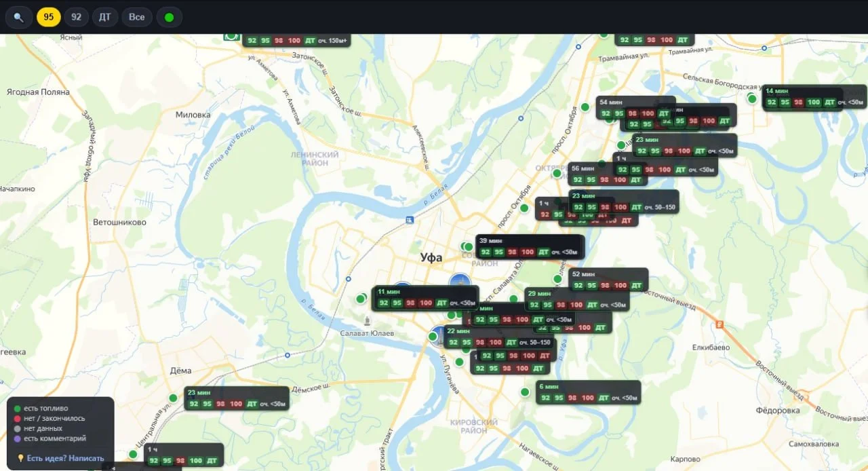Click the Салават Юлаев monument icon
Image resolution: width=868 pixels, height=471 pixels.
(x=367, y=320)
